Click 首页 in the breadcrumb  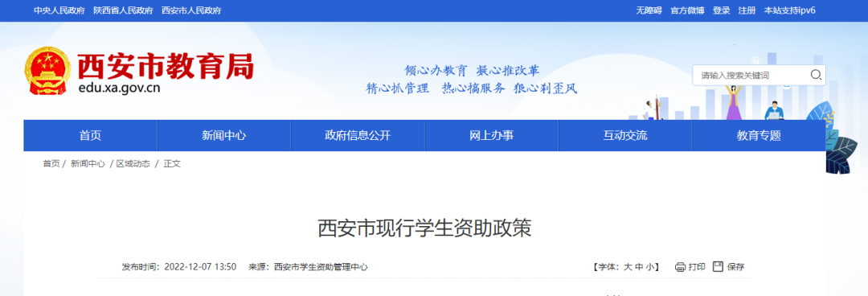click(x=51, y=164)
